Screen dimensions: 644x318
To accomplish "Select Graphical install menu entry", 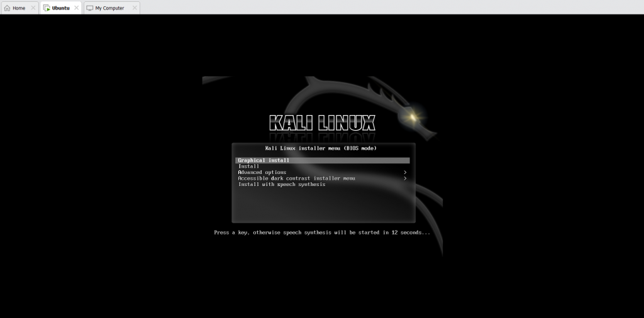I will 323,160.
